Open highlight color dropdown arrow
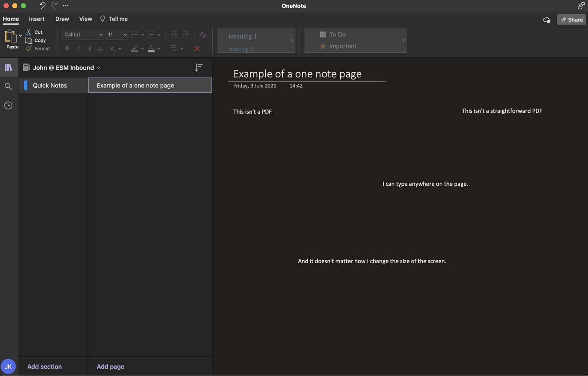This screenshot has width=588, height=376. [x=142, y=49]
